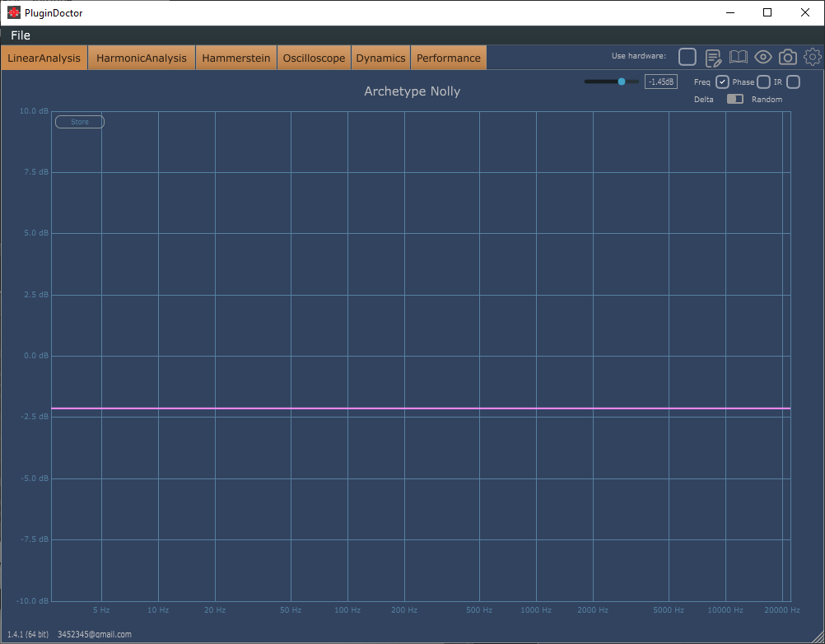Open settings gear icon
This screenshot has width=825, height=644.
click(x=813, y=57)
